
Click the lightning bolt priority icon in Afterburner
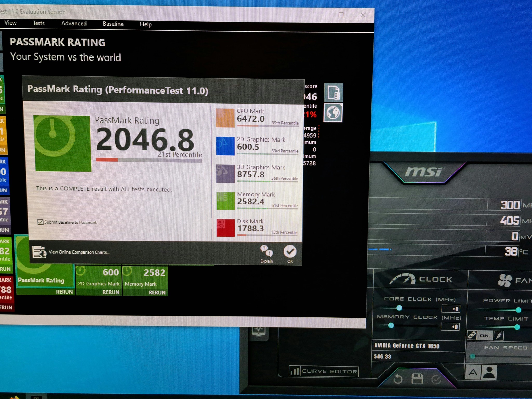tap(499, 335)
